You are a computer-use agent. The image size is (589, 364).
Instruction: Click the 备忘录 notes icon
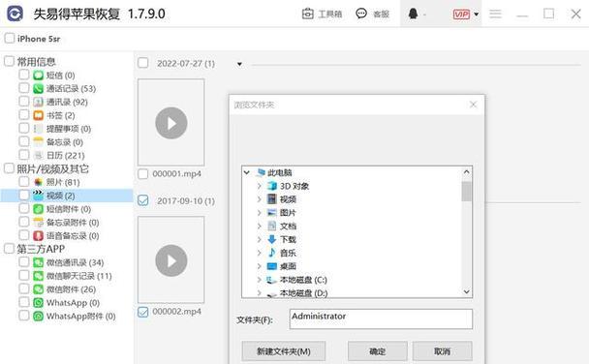click(39, 142)
